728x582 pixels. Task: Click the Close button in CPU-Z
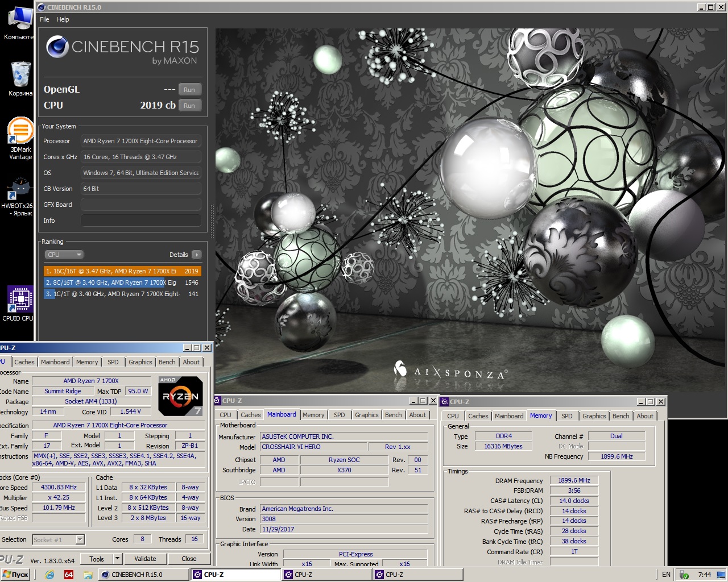[189, 559]
